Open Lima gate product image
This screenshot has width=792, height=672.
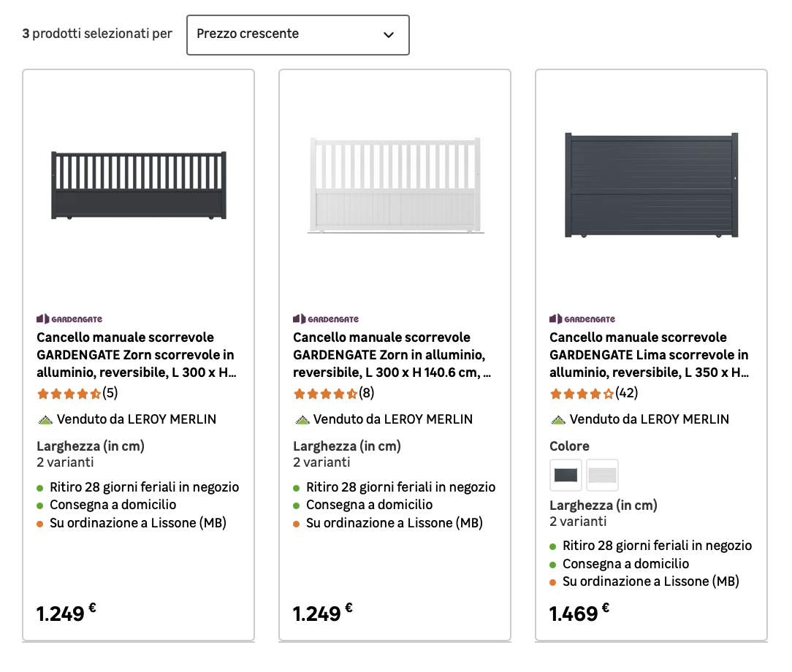click(651, 186)
